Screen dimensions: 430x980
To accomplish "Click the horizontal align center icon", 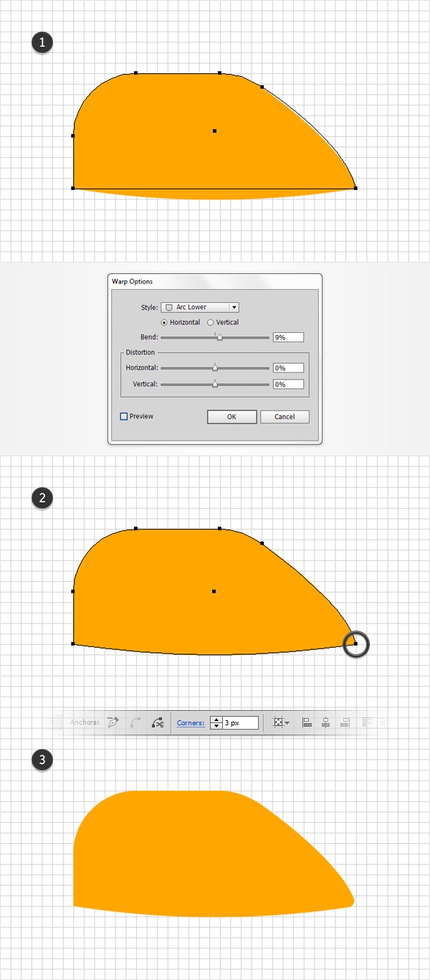I will pyautogui.click(x=326, y=722).
